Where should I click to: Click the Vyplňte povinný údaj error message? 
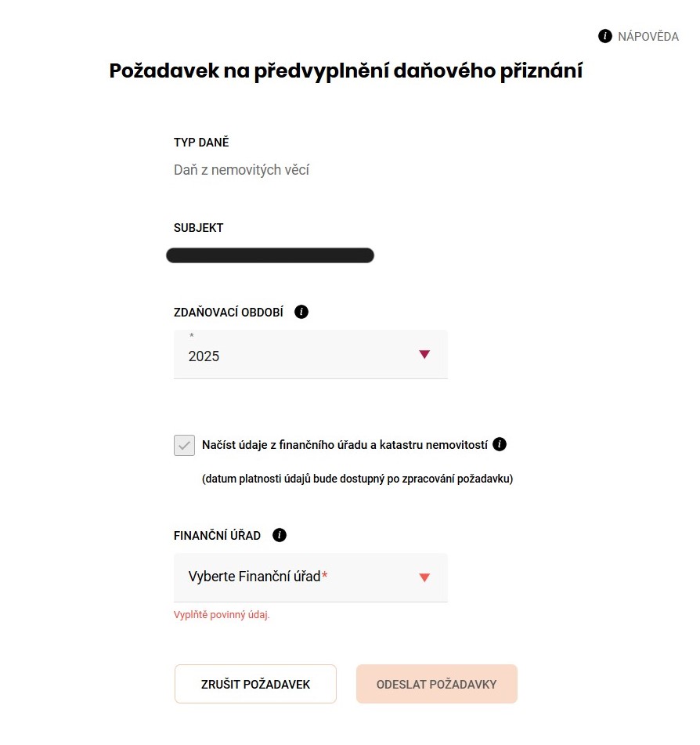point(222,615)
